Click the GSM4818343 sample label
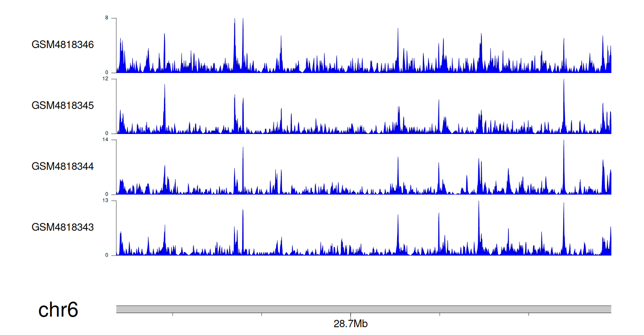644x335 pixels. pyautogui.click(x=63, y=227)
